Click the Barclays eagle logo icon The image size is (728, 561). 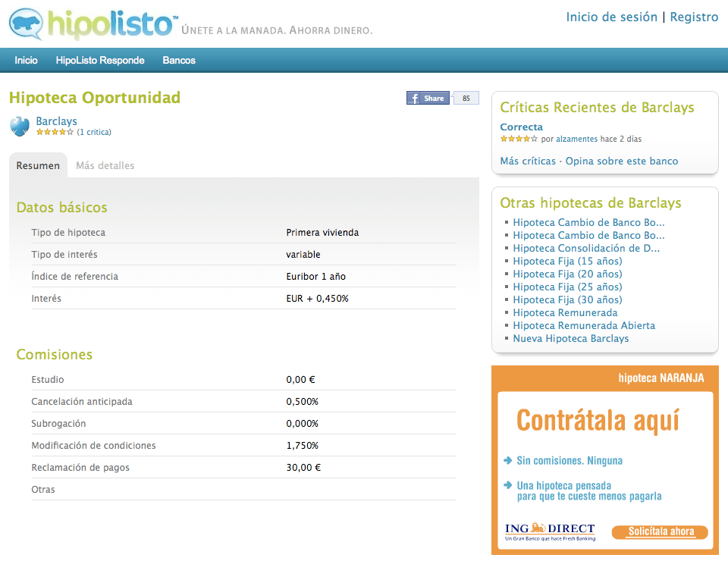pos(20,126)
